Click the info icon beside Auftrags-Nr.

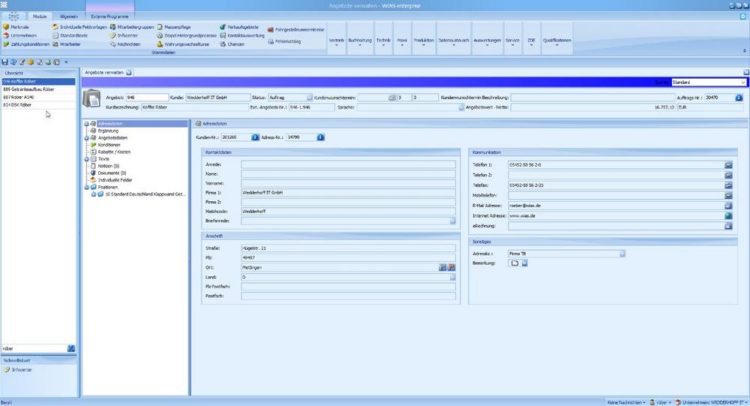pyautogui.click(x=738, y=98)
